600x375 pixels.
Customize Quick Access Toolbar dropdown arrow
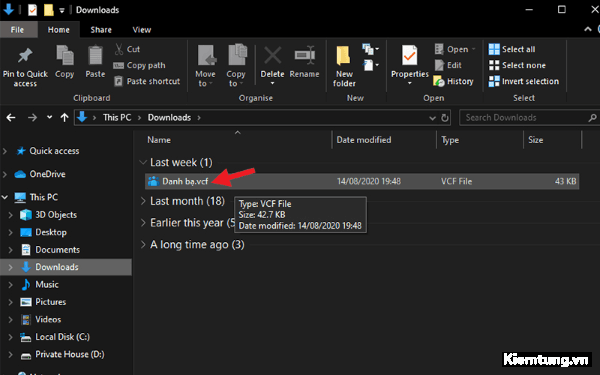pyautogui.click(x=62, y=10)
